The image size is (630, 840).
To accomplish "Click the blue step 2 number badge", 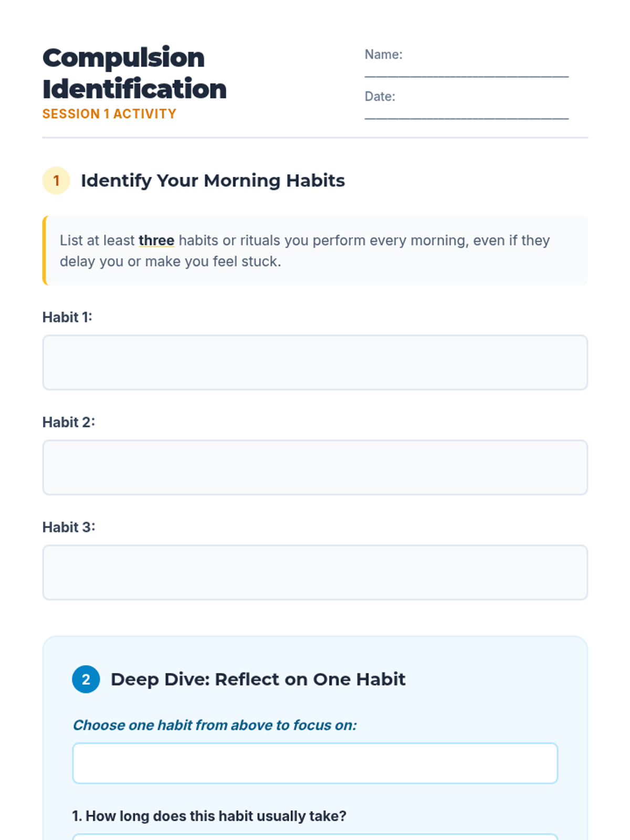I will click(x=86, y=679).
